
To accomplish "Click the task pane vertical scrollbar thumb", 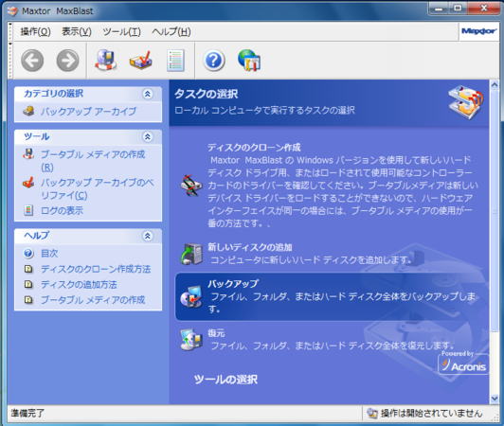I will point(495,210).
